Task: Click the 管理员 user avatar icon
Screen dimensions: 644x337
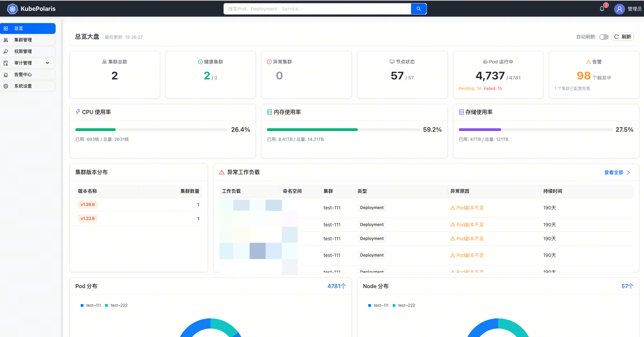Action: [619, 9]
